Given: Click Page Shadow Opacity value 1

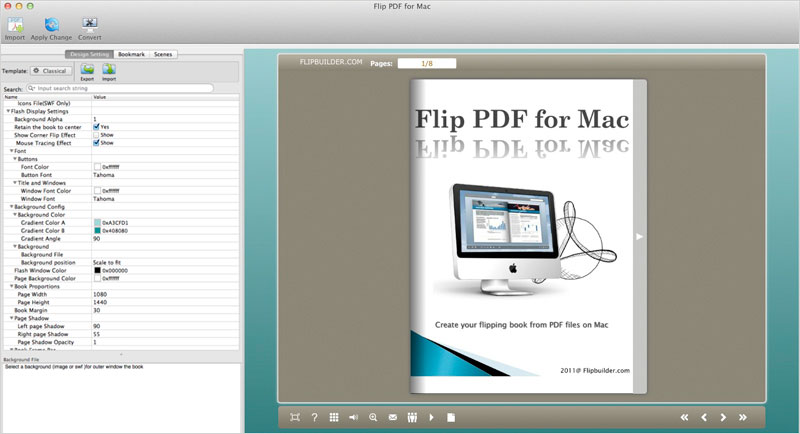Looking at the screenshot, I should coord(94,342).
